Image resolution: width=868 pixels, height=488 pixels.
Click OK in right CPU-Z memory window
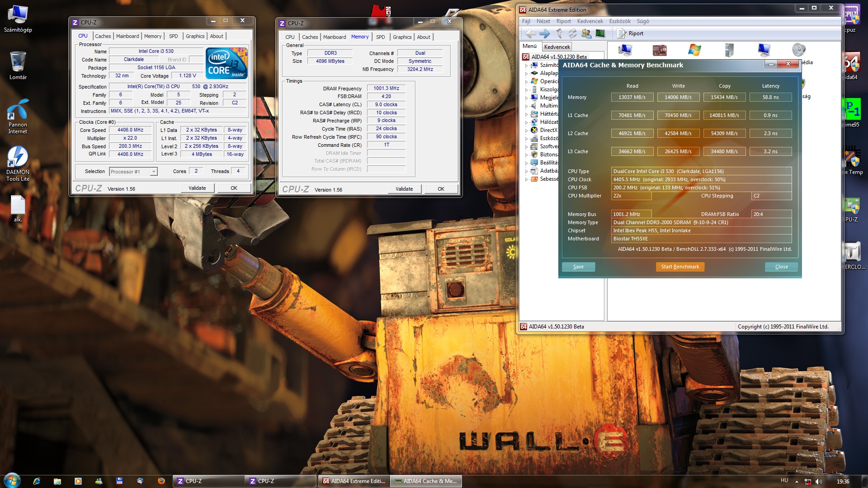441,189
